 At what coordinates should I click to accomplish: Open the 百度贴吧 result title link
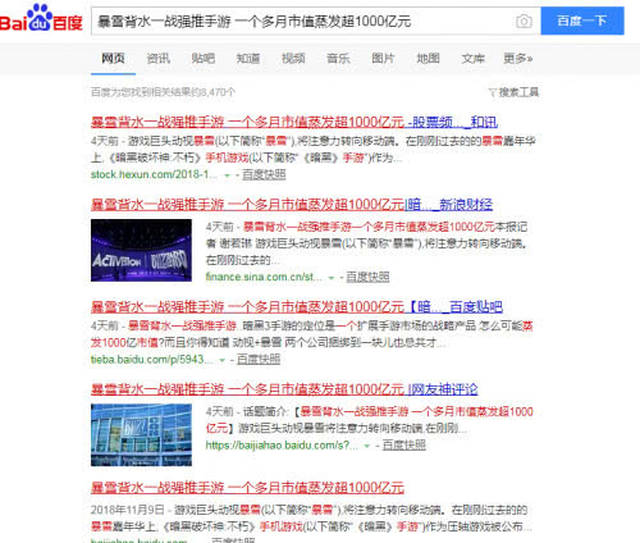coord(296,307)
